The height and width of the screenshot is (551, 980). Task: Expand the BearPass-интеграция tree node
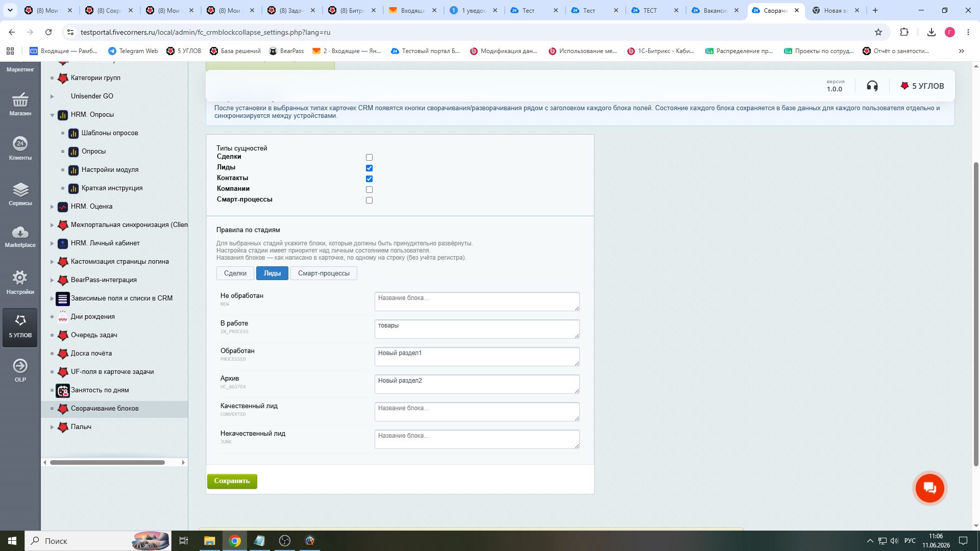coord(52,280)
